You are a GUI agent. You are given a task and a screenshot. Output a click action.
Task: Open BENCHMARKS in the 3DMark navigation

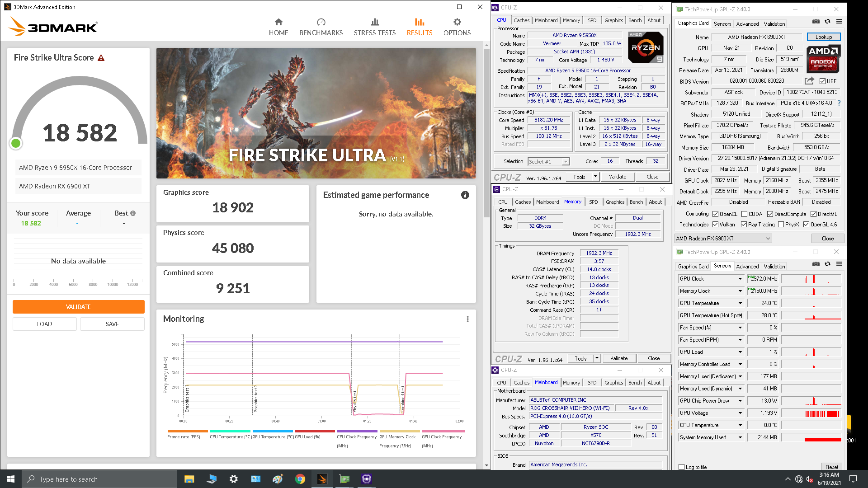[x=321, y=27]
